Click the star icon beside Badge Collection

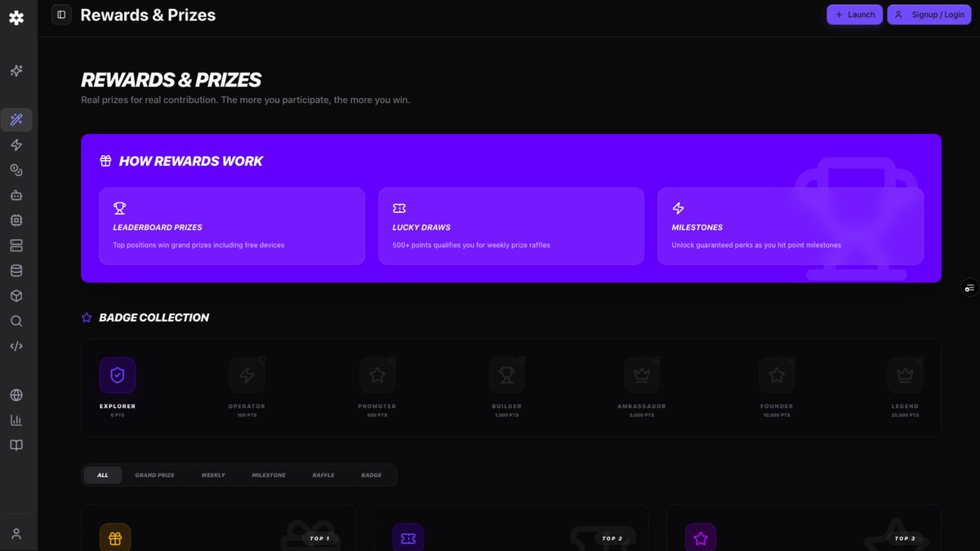(x=87, y=318)
